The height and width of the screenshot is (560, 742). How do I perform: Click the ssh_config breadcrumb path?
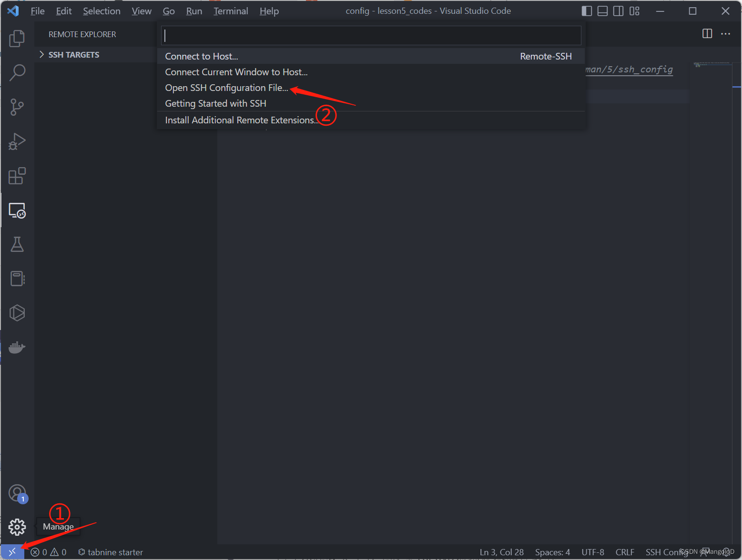pyautogui.click(x=629, y=70)
